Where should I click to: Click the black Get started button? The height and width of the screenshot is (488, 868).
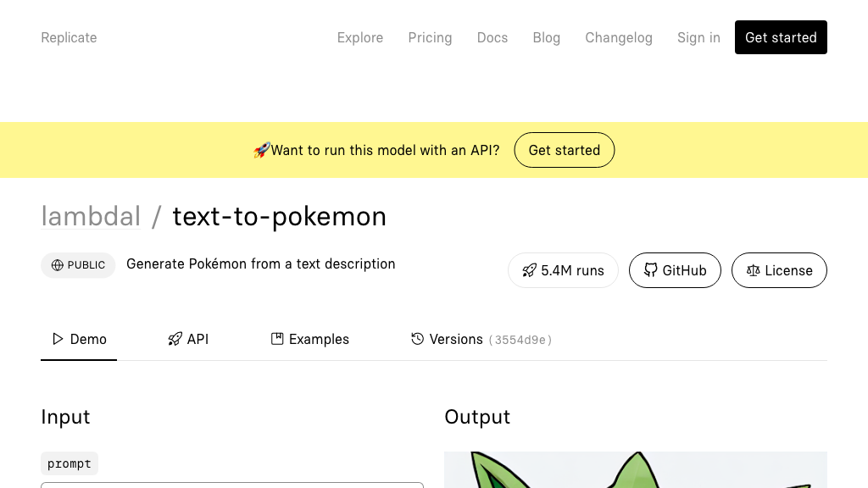(781, 37)
